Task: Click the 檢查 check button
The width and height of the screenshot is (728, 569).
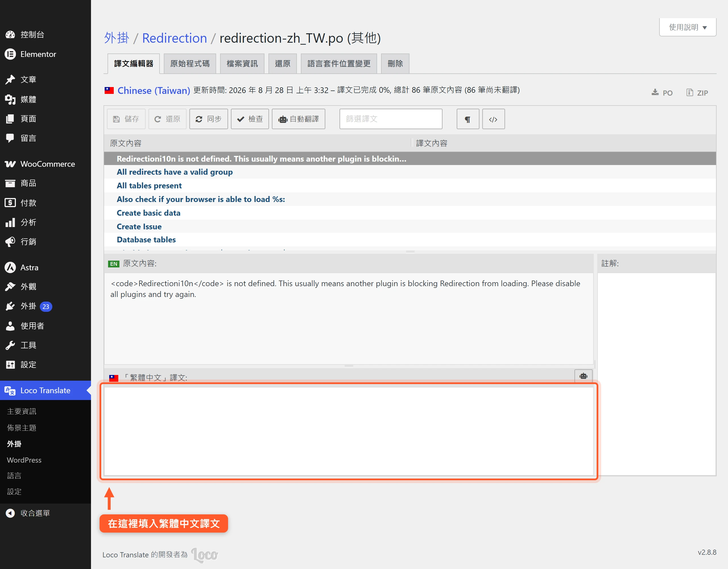Action: point(250,119)
